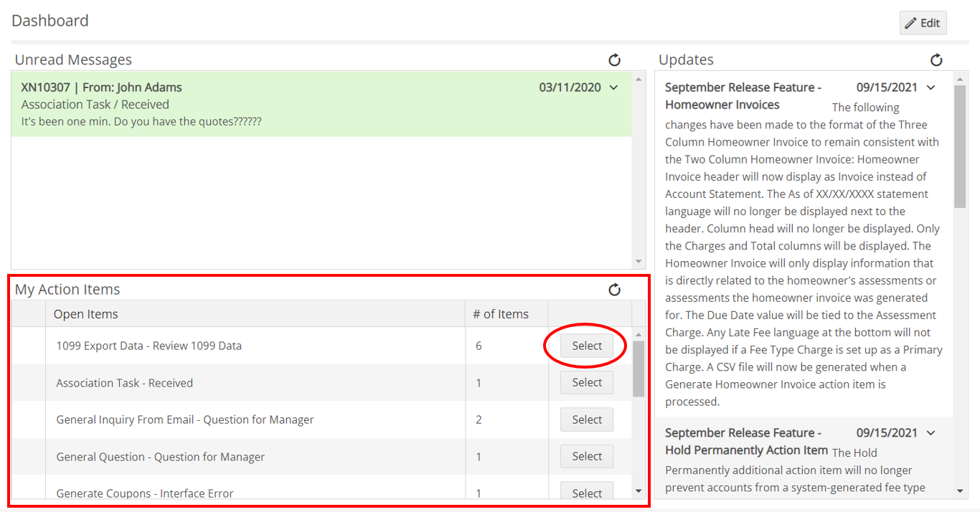Select the General Inquiry From Email item
The width and height of the screenshot is (980, 512).
[x=586, y=419]
